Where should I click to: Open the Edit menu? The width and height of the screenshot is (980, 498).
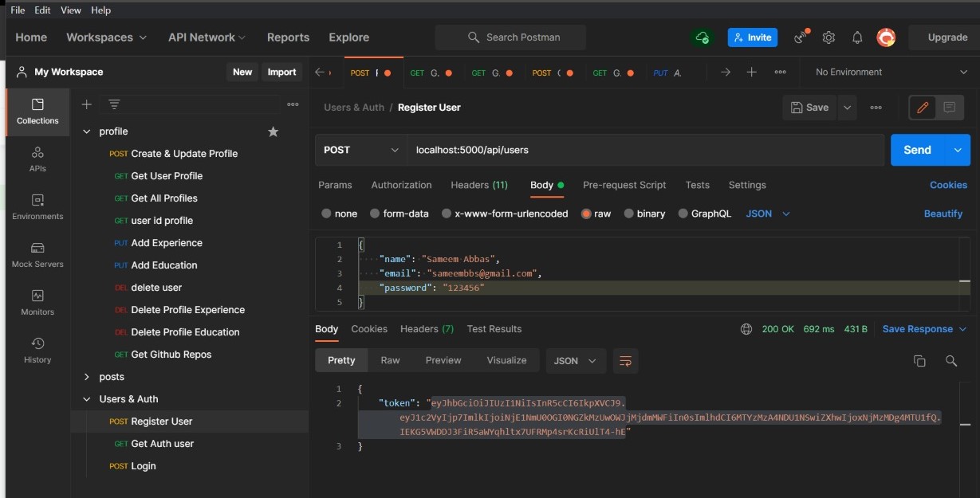coord(42,10)
